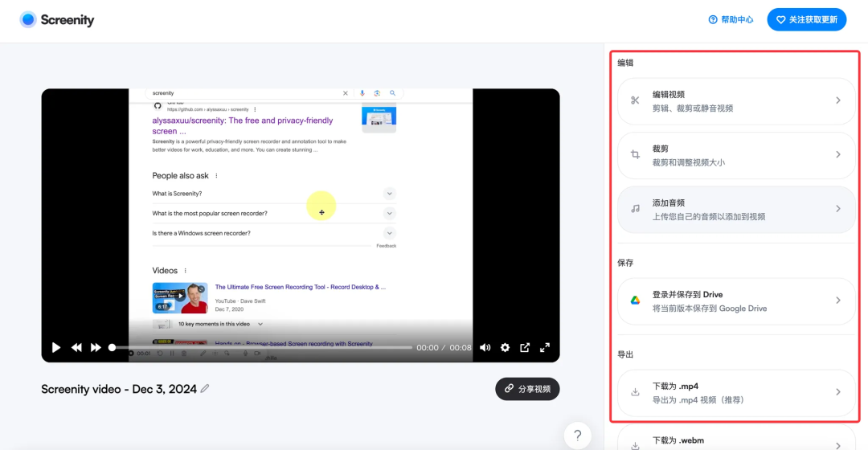Open 添加音频 add audio option
The width and height of the screenshot is (868, 450).
735,209
